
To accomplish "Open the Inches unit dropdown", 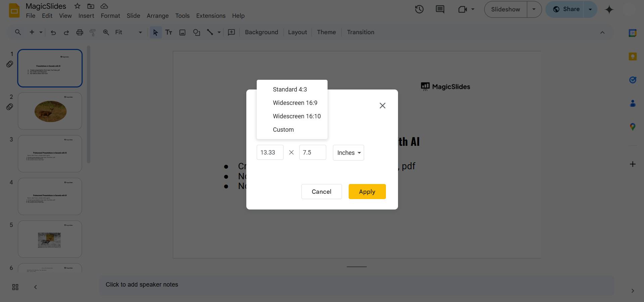I will point(348,153).
